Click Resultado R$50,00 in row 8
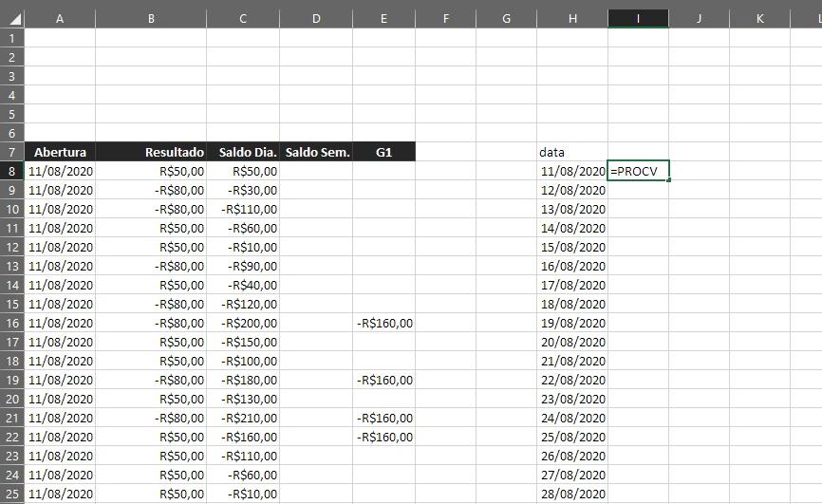The width and height of the screenshot is (822, 504). pos(151,171)
